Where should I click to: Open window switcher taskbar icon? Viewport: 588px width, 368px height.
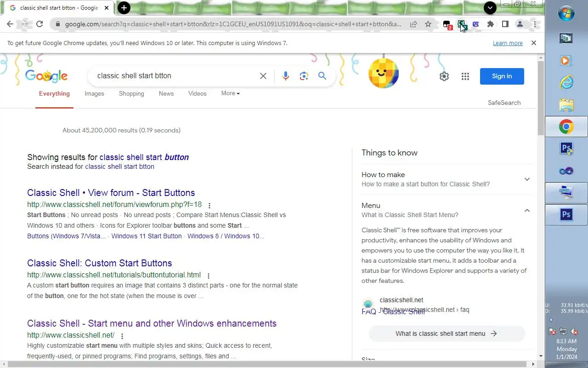point(566,38)
